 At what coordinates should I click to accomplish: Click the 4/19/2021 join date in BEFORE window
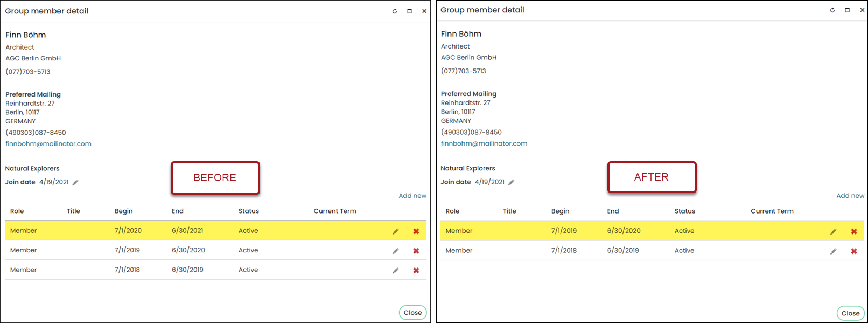pyautogui.click(x=54, y=182)
